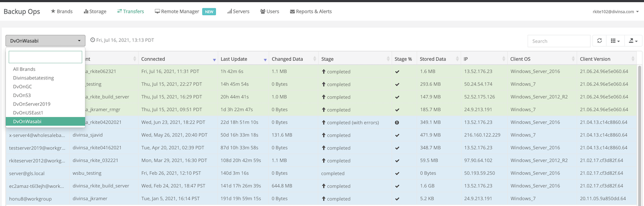644x206 pixels.
Task: Open the Users page
Action: 269,11
